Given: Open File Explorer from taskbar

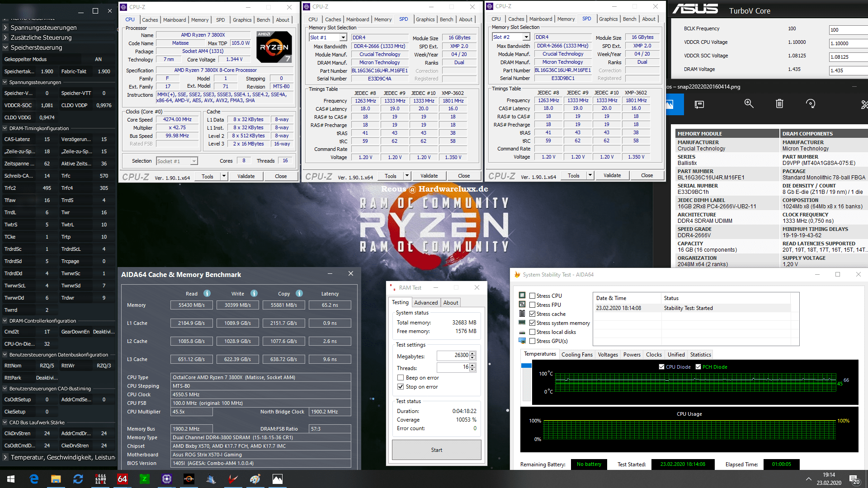Looking at the screenshot, I should coord(56,479).
